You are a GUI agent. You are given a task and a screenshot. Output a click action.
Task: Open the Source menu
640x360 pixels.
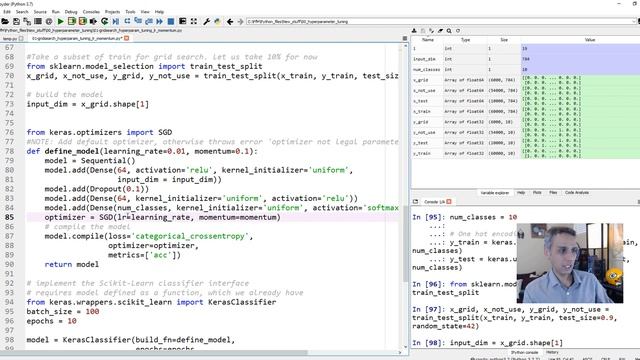(x=40, y=12)
